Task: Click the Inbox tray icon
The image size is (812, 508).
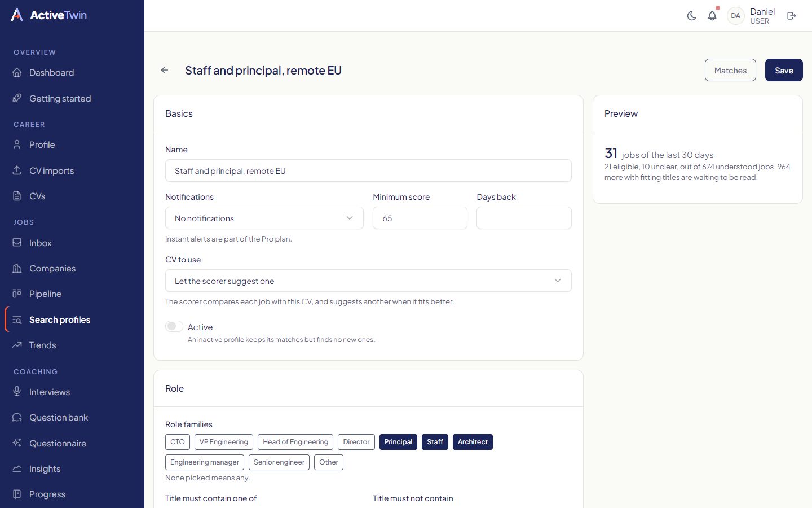Action: (17, 243)
